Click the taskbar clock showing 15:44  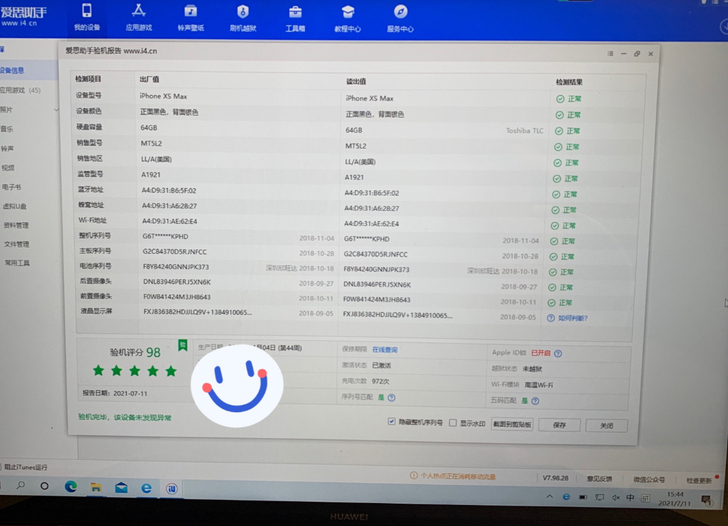(675, 499)
